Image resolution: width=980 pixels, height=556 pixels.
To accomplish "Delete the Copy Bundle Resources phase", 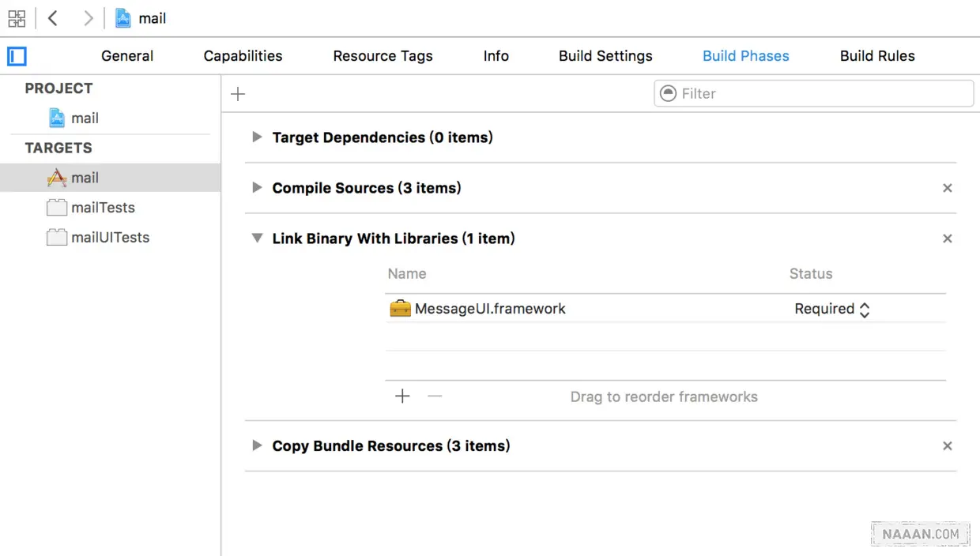I will click(x=947, y=446).
